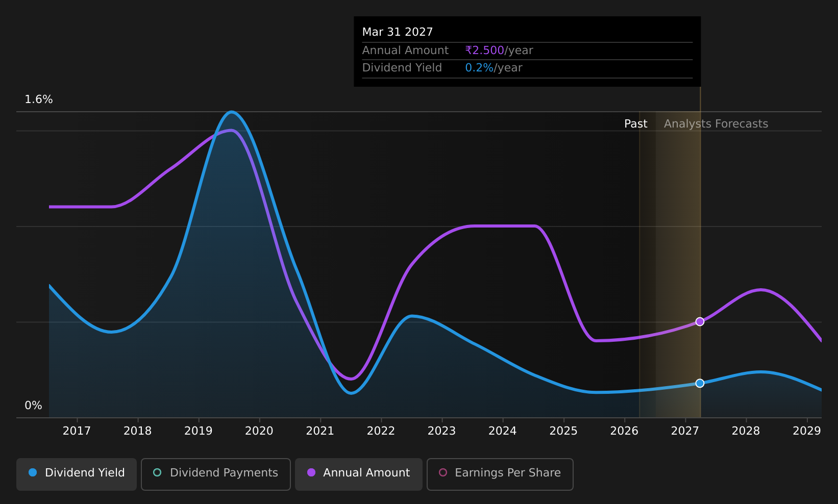Click the pink ring in Earnings Per Share legend
838x504 pixels.
coord(443,472)
